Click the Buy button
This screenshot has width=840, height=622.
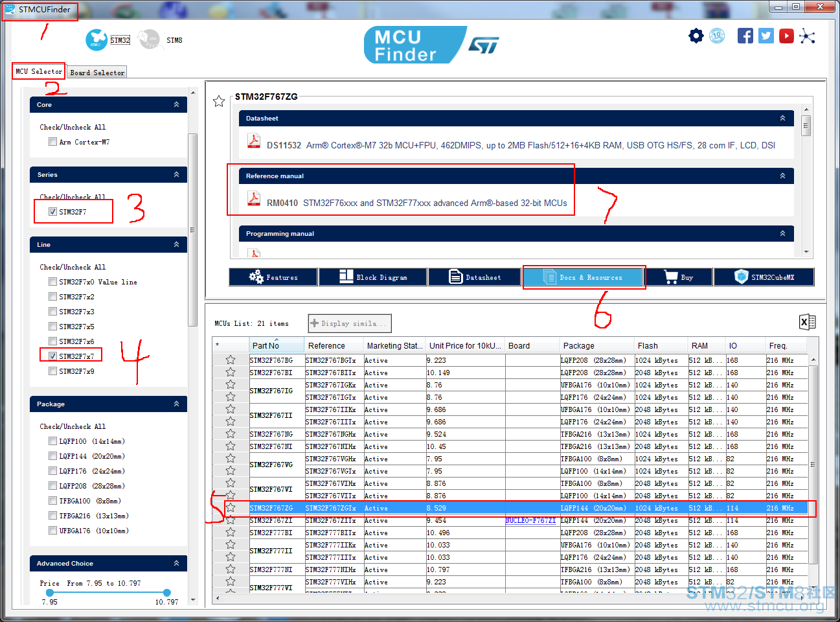pyautogui.click(x=678, y=277)
